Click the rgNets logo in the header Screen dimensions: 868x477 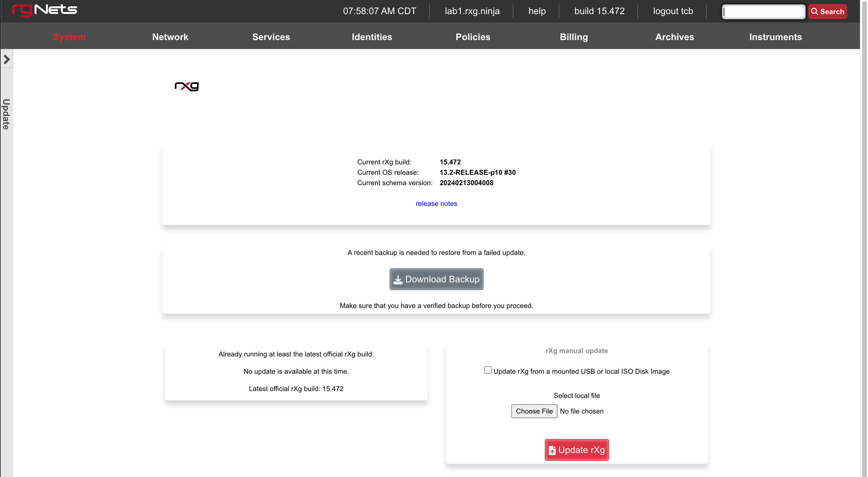tap(44, 10)
